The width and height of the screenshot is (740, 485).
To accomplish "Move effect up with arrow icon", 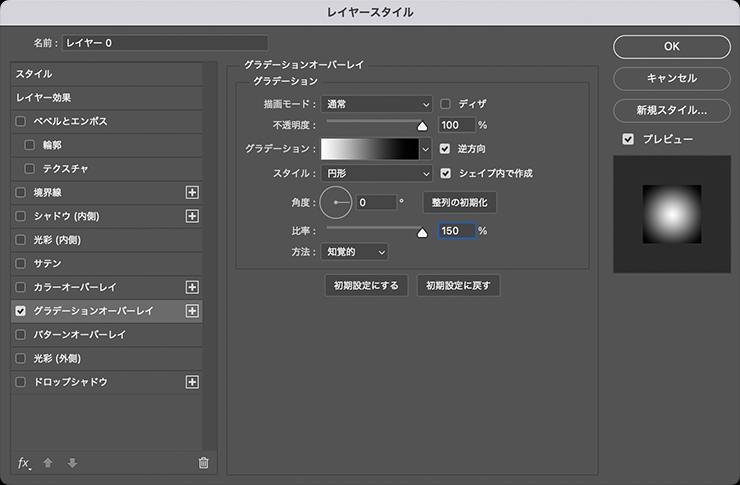I will pyautogui.click(x=48, y=463).
